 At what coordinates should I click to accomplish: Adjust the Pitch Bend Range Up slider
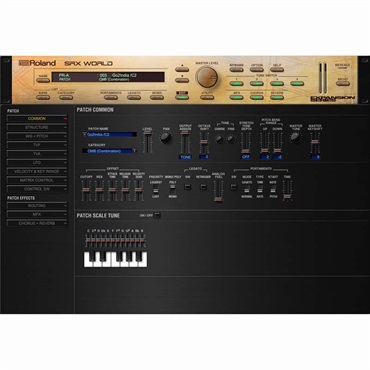point(265,143)
